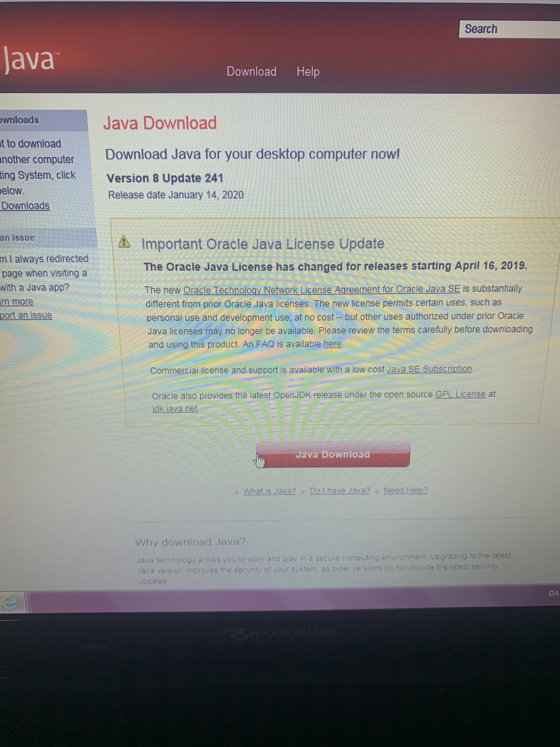Open the Download menu item
560x747 pixels.
tap(251, 71)
